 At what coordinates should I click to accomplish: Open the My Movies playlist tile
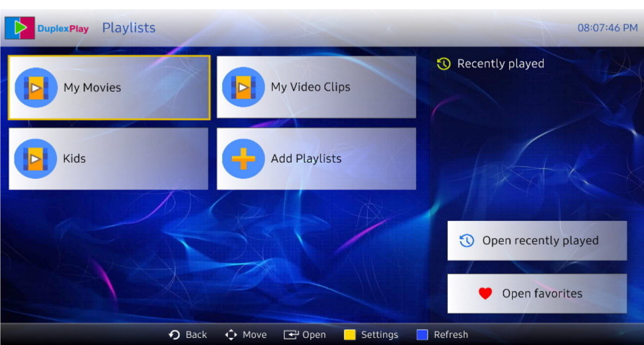(x=109, y=87)
